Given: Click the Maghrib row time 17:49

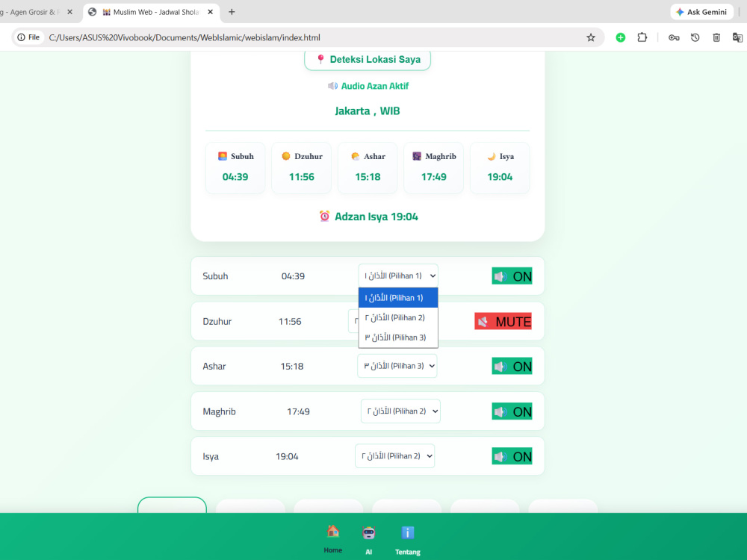Looking at the screenshot, I should [298, 411].
